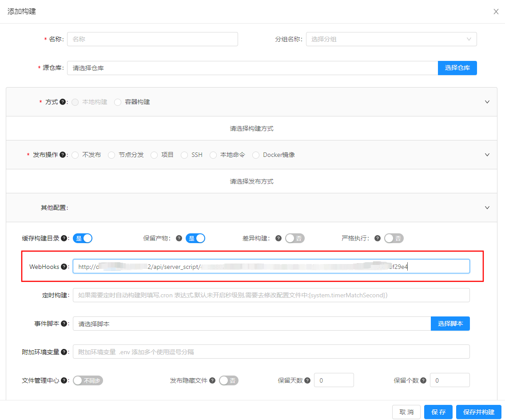Click the 请选择构建方式 placeholder text
This screenshot has height=420, width=505.
coord(251,128)
